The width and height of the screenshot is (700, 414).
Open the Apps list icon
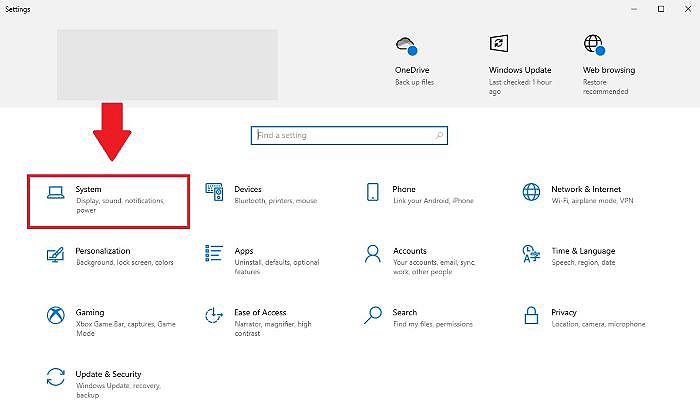[x=214, y=254]
